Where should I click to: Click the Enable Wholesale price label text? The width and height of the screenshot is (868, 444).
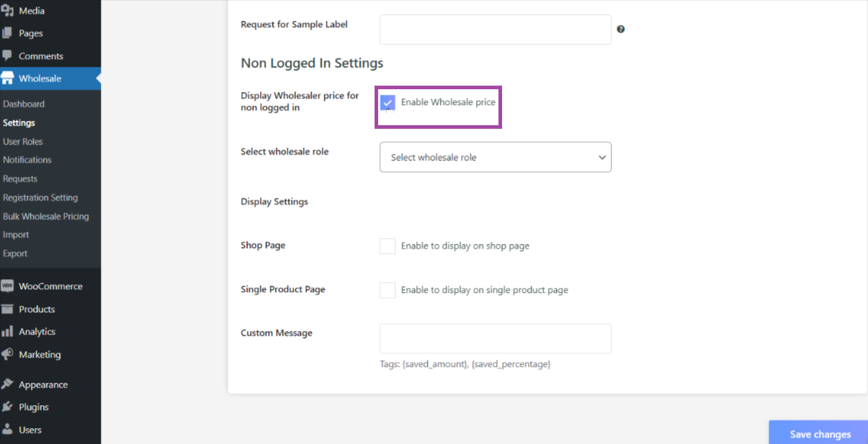448,102
